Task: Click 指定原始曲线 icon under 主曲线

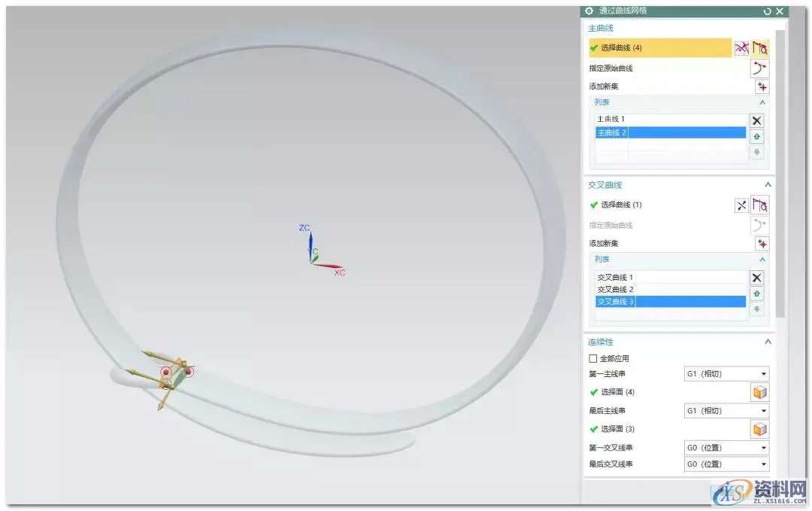Action: tap(760, 68)
